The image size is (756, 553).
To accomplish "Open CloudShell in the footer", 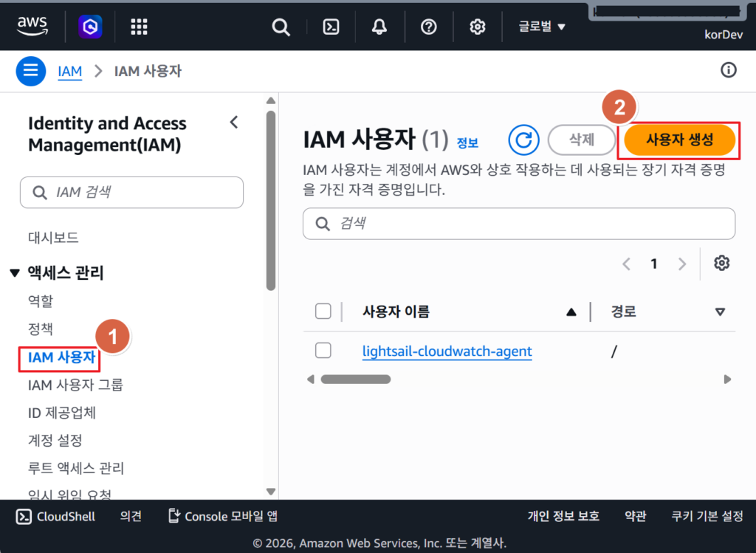I will [x=55, y=516].
